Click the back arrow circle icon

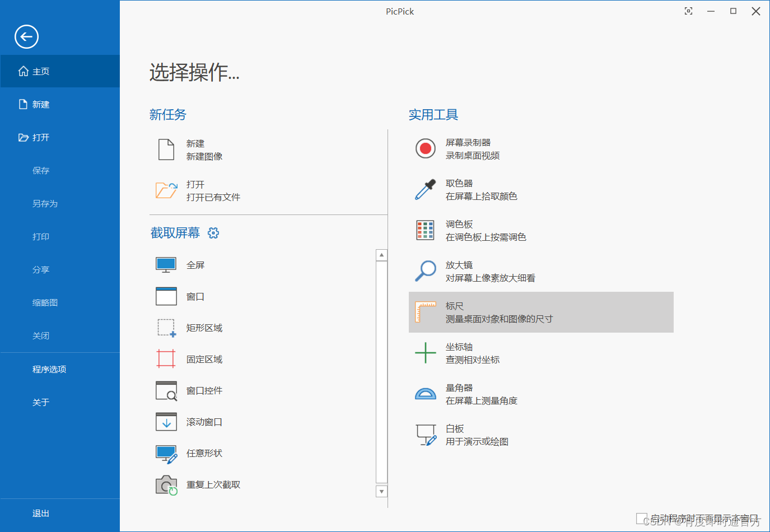pos(26,37)
